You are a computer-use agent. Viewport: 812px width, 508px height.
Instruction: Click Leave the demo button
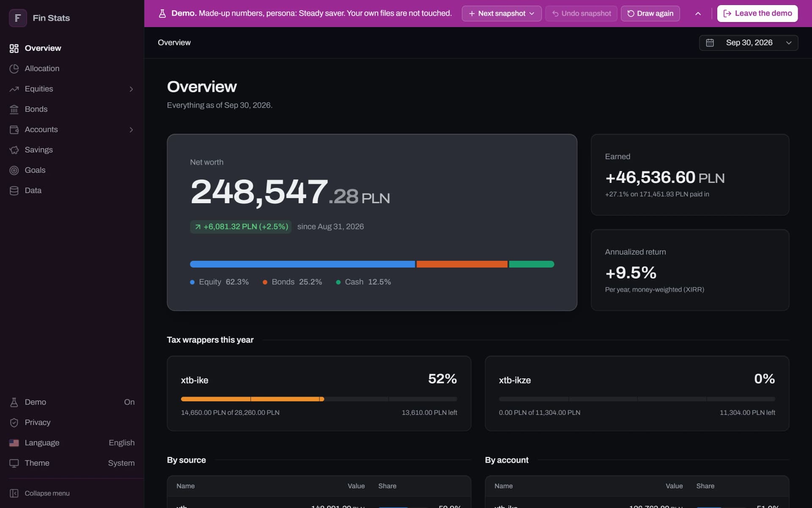[757, 14]
